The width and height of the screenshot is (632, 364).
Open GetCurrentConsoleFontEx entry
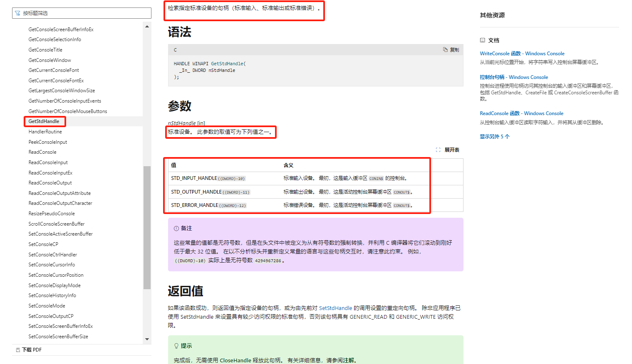tap(56, 81)
